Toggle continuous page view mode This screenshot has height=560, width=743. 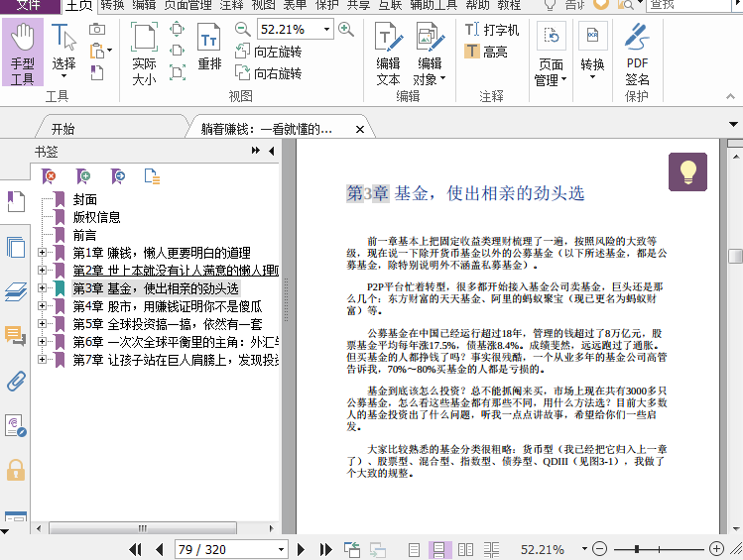click(439, 549)
